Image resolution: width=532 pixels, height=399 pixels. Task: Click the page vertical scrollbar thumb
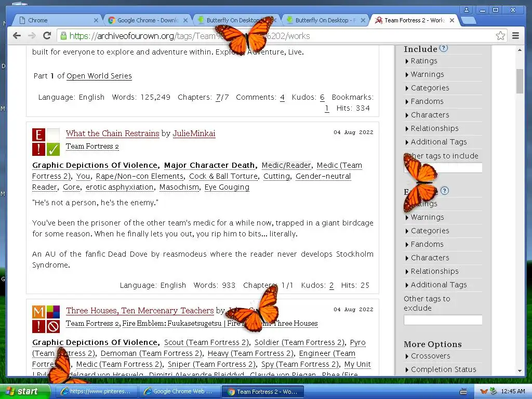pos(520,81)
